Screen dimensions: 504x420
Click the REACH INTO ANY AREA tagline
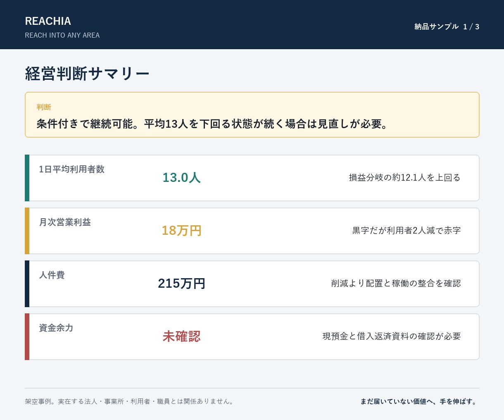tap(62, 36)
